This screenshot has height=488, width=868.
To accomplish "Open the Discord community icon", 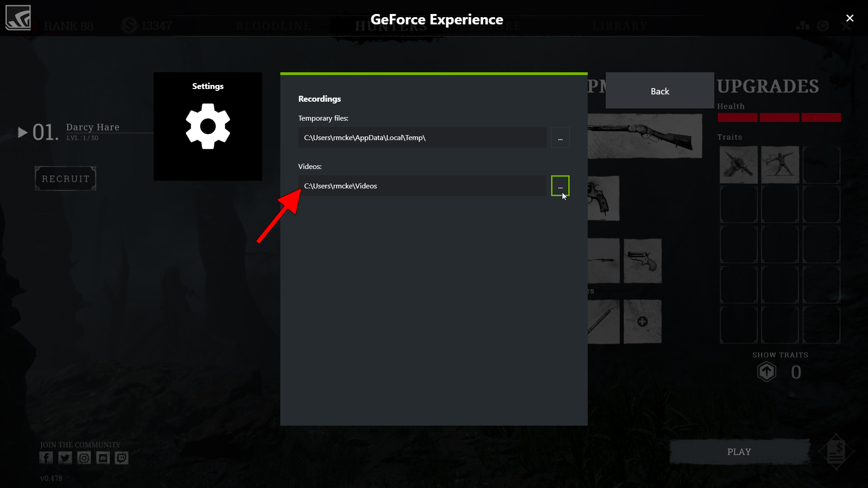I will click(103, 458).
